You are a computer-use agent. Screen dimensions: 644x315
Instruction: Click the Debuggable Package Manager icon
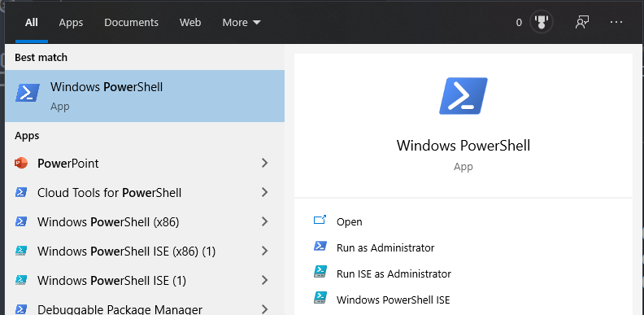21,308
